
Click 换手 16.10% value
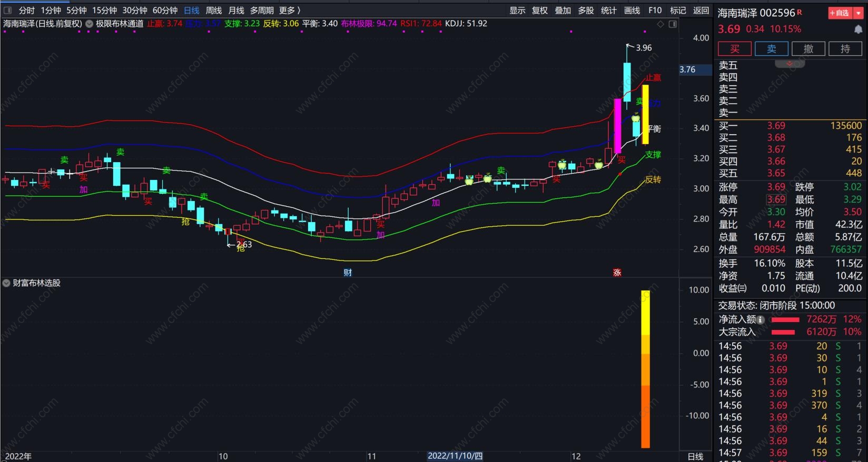click(770, 263)
